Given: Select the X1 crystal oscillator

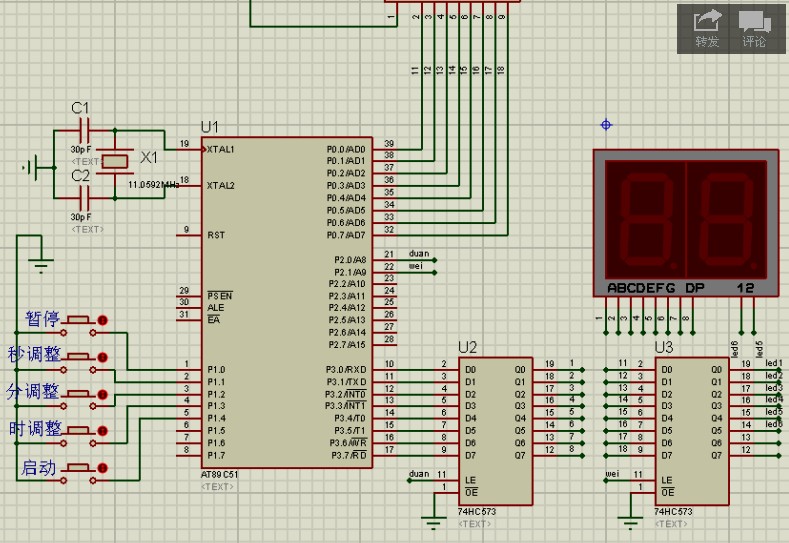Looking at the screenshot, I should (118, 160).
